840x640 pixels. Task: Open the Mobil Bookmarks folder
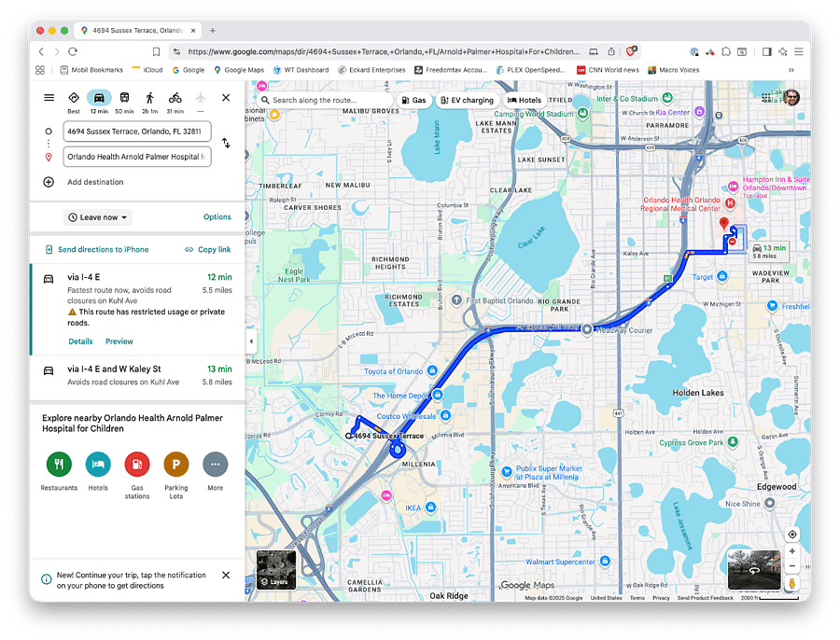pos(91,70)
